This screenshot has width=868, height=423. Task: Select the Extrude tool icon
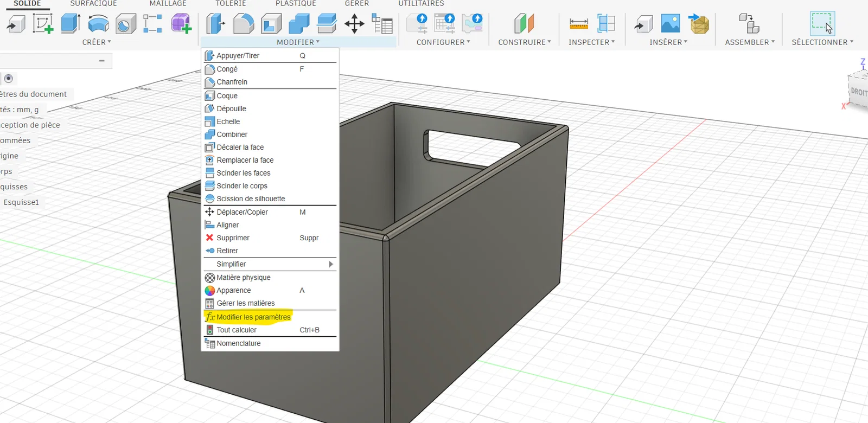71,24
